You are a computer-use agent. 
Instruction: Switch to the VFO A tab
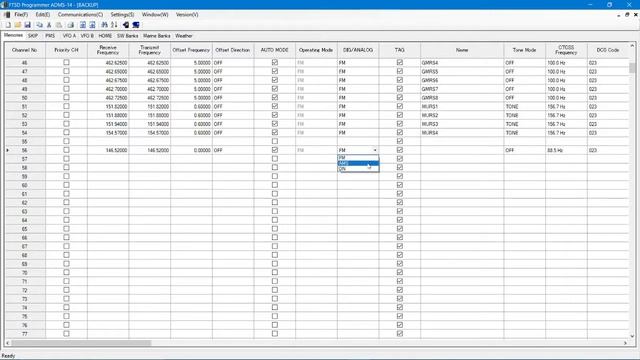(x=69, y=36)
